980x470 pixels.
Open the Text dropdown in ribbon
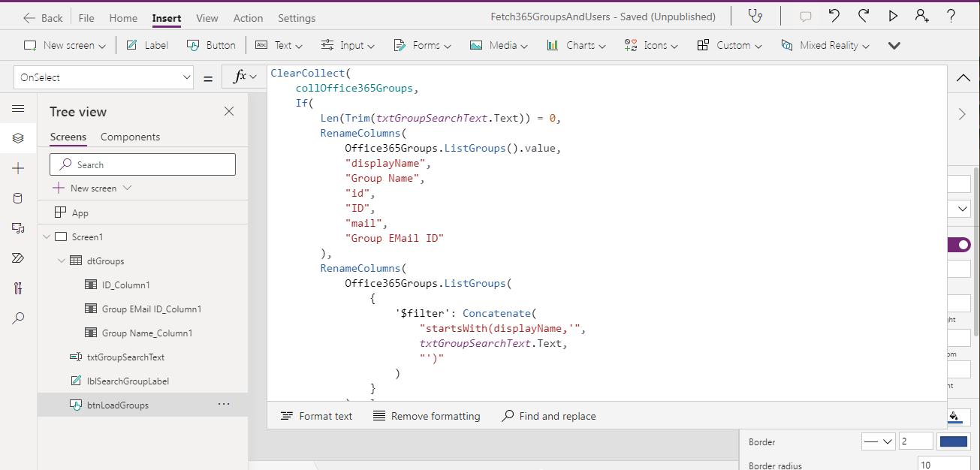coord(279,45)
